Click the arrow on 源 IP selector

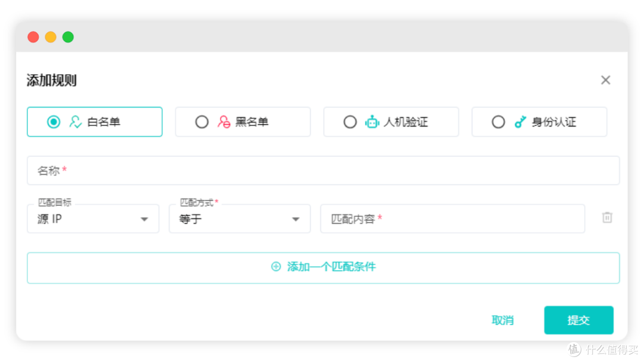(144, 219)
